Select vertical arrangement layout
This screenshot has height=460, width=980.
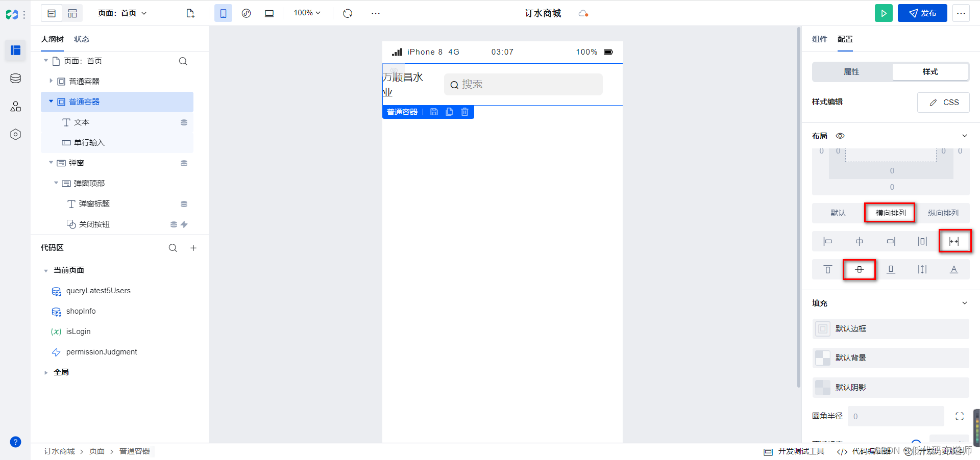943,213
